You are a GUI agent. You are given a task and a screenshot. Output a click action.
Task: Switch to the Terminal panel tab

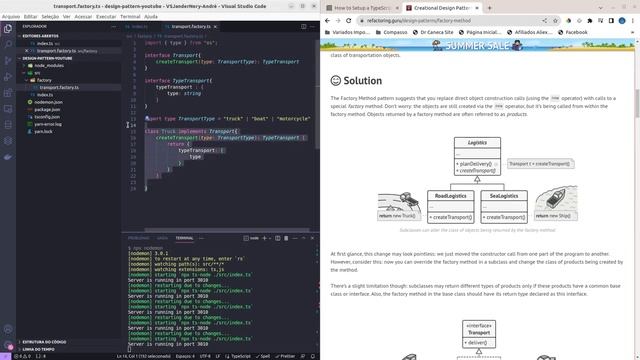(184, 238)
